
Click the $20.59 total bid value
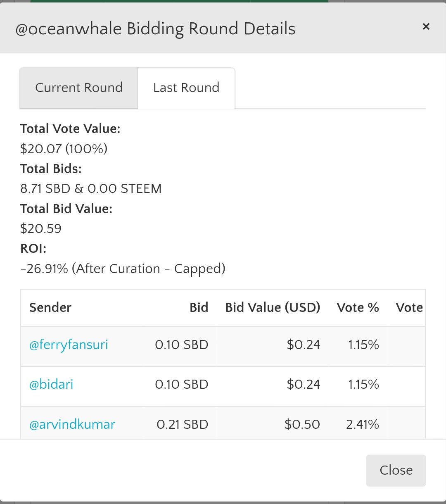click(41, 228)
